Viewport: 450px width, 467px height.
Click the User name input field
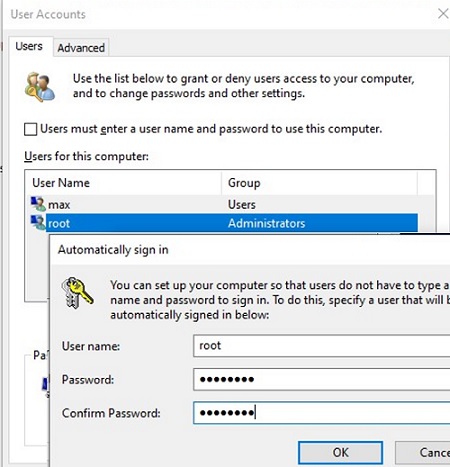click(321, 346)
